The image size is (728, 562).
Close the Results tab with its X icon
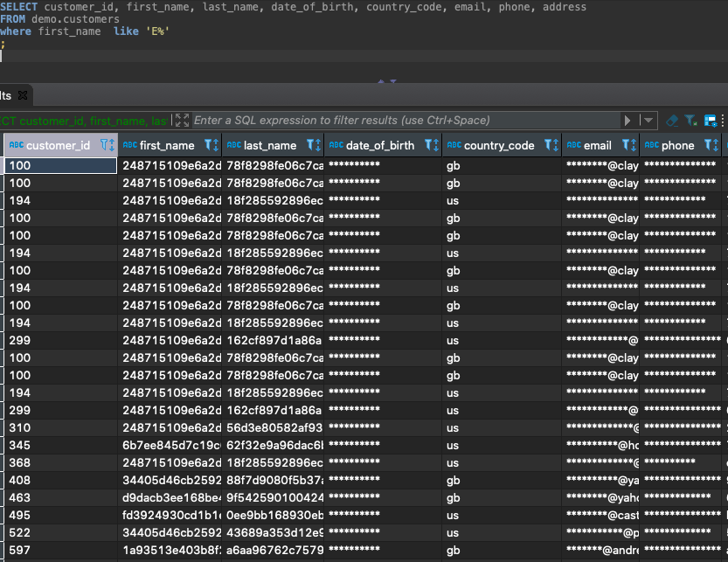coord(23,95)
